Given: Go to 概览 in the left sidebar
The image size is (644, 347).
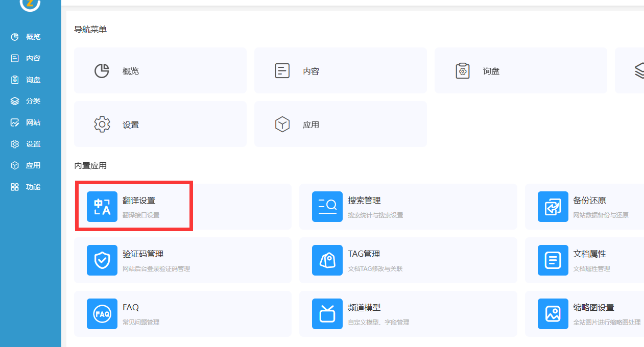Looking at the screenshot, I should pos(33,37).
